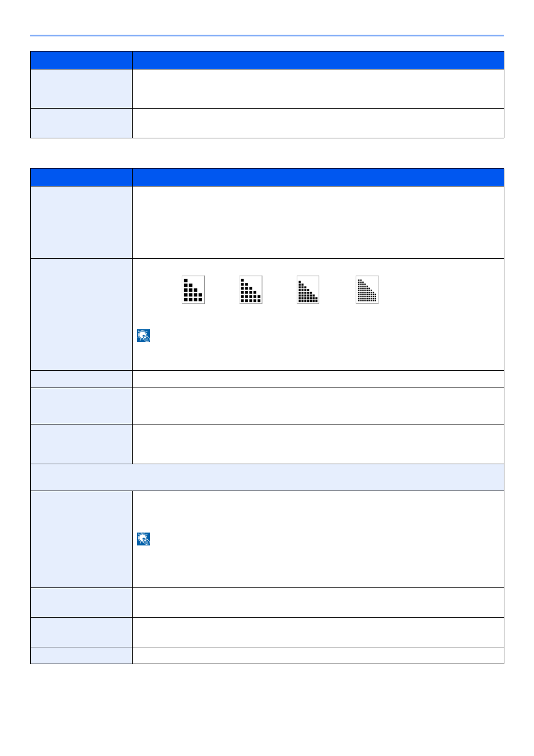Click the coarsest resolution sample icon

[193, 290]
